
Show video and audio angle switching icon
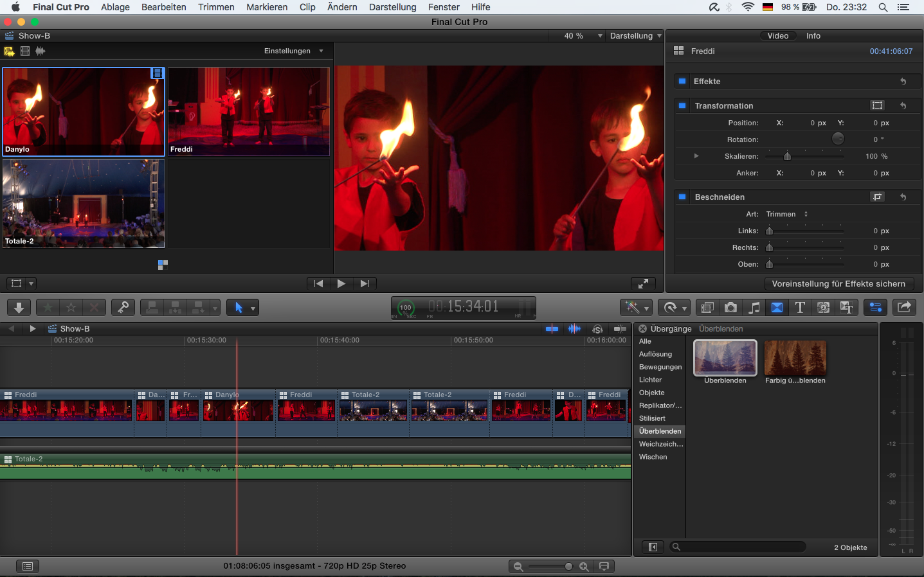[9, 51]
